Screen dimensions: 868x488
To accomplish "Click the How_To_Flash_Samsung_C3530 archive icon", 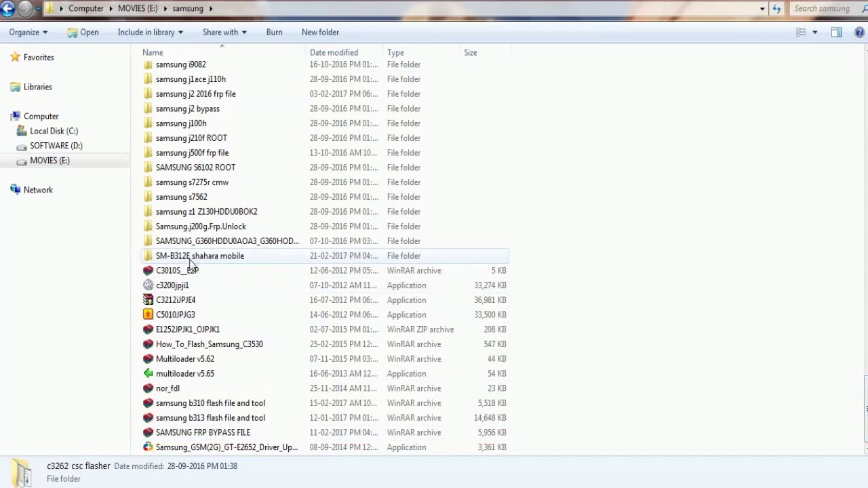I will click(x=148, y=344).
